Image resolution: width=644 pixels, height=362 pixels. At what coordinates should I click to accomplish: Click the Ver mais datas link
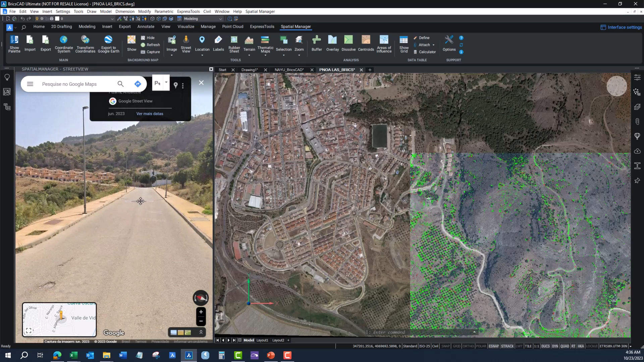(150, 114)
